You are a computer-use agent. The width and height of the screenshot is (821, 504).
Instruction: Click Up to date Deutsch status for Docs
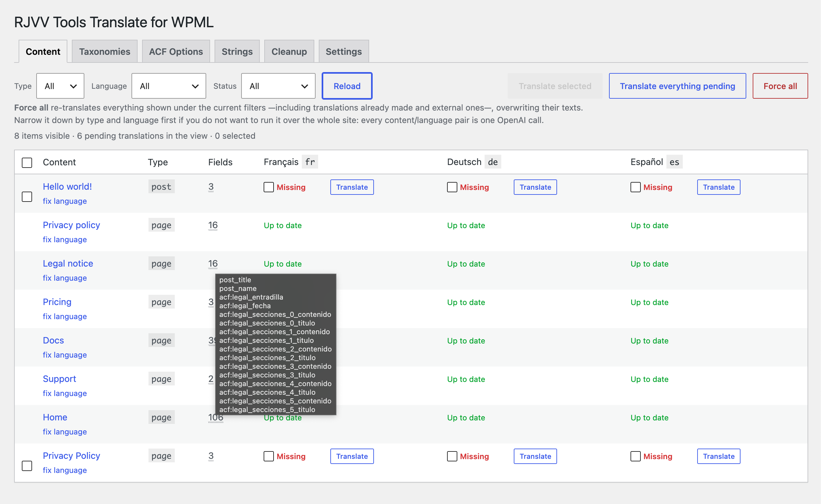[466, 341]
